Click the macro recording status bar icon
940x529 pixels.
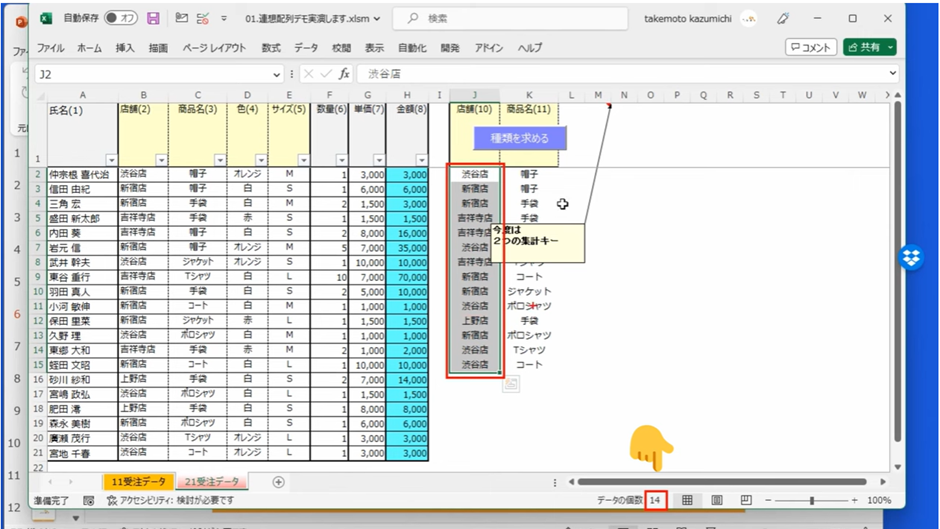pos(89,500)
